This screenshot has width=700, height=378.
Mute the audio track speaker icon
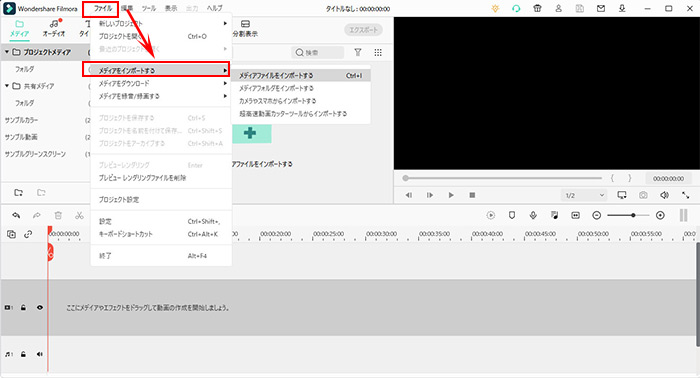pos(40,354)
